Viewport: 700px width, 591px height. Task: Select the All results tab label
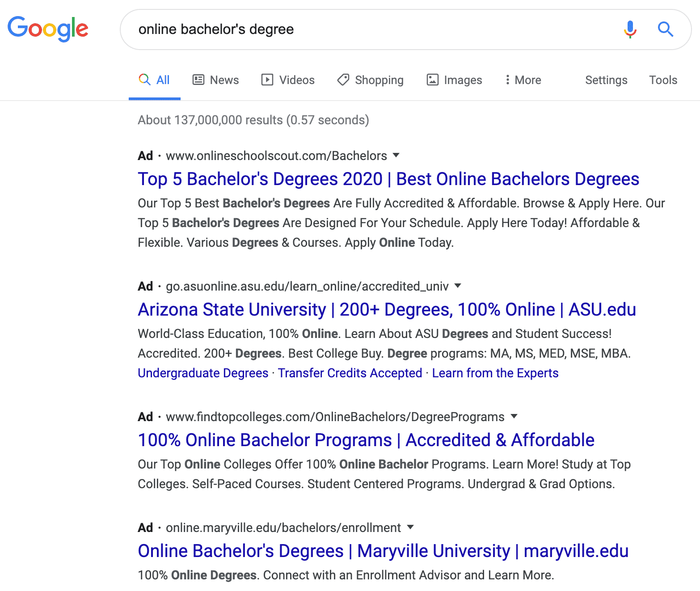163,80
